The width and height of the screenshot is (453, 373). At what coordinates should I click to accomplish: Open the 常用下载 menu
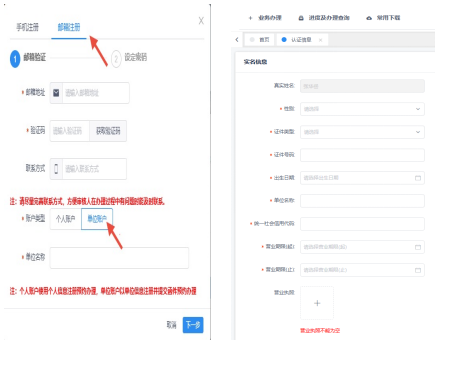(388, 18)
